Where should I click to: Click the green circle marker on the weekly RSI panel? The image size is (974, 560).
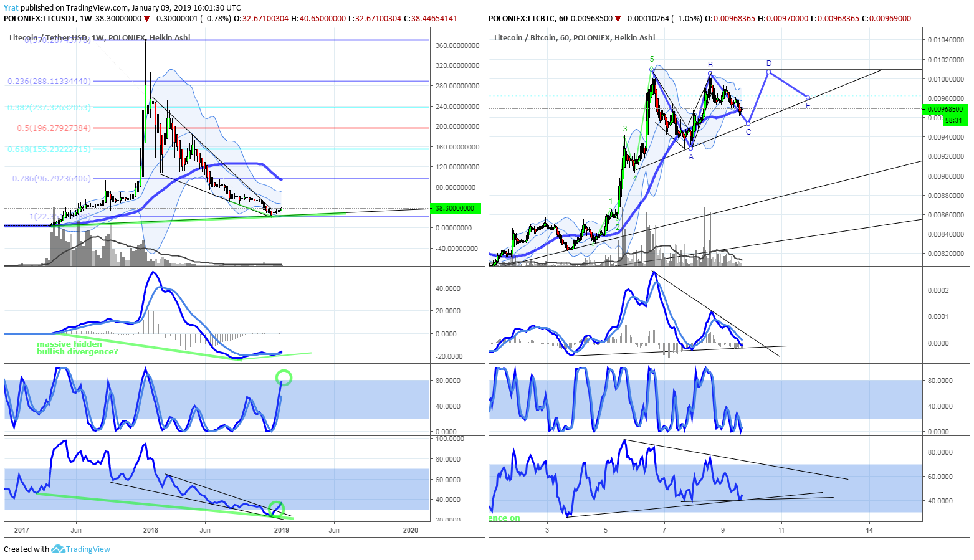coord(276,508)
